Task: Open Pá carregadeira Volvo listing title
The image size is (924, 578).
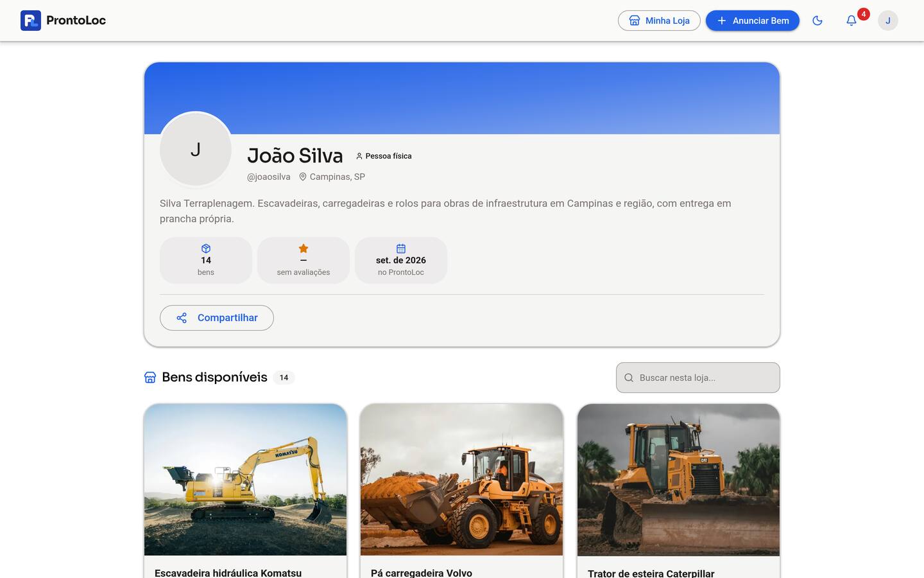Action: click(422, 573)
